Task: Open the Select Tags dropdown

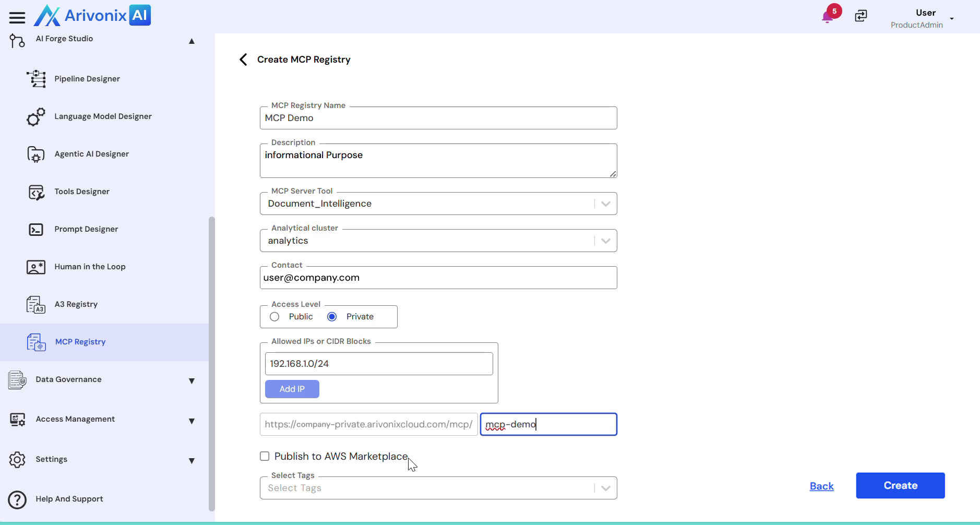Action: pyautogui.click(x=605, y=488)
